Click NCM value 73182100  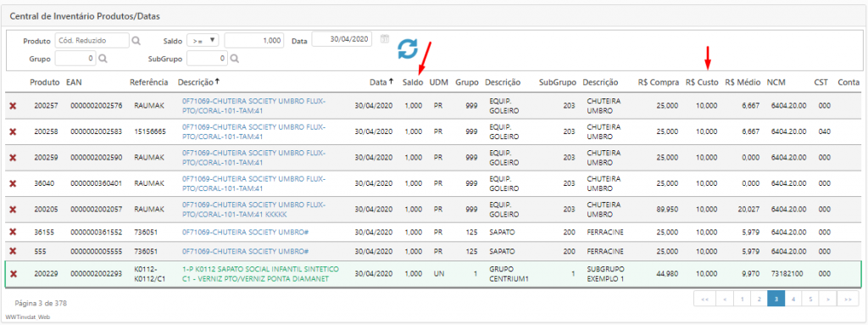pos(787,274)
